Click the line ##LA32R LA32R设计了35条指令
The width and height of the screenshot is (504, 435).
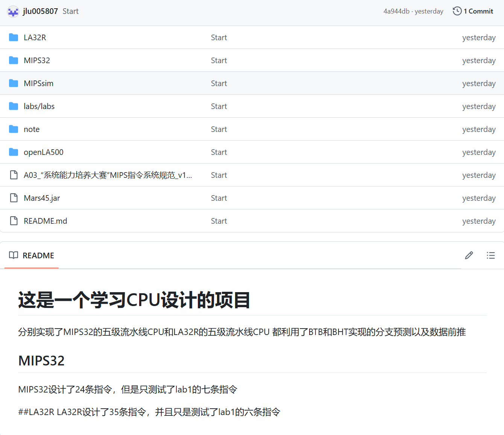(149, 412)
